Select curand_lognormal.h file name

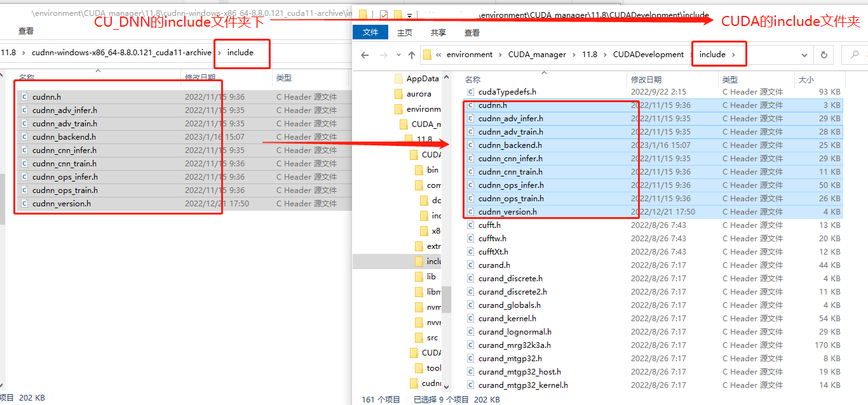tap(515, 332)
